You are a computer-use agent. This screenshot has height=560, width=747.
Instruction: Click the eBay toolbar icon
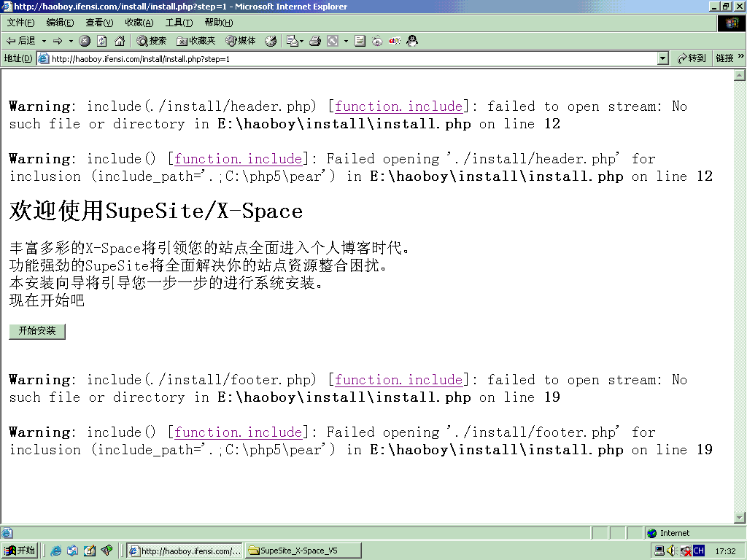click(x=395, y=41)
